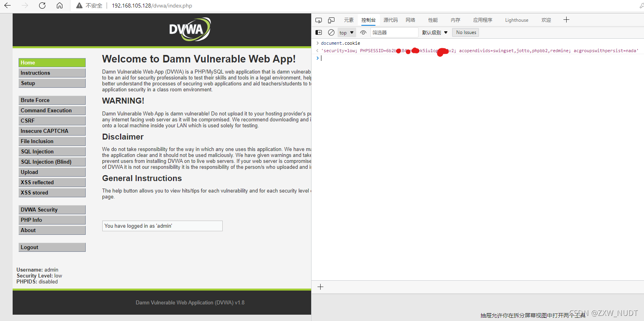The width and height of the screenshot is (644, 321).
Task: Click the Security Level: low text
Action: pos(39,276)
